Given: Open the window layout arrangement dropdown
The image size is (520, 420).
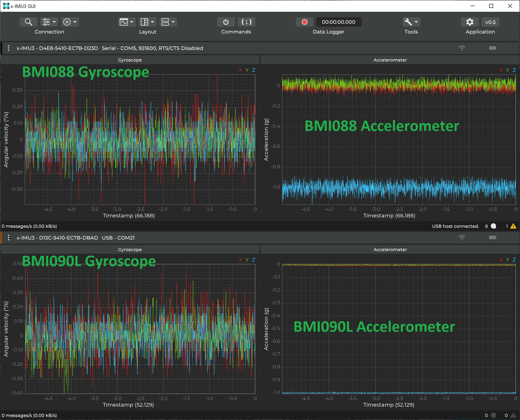Looking at the screenshot, I should click(x=148, y=22).
